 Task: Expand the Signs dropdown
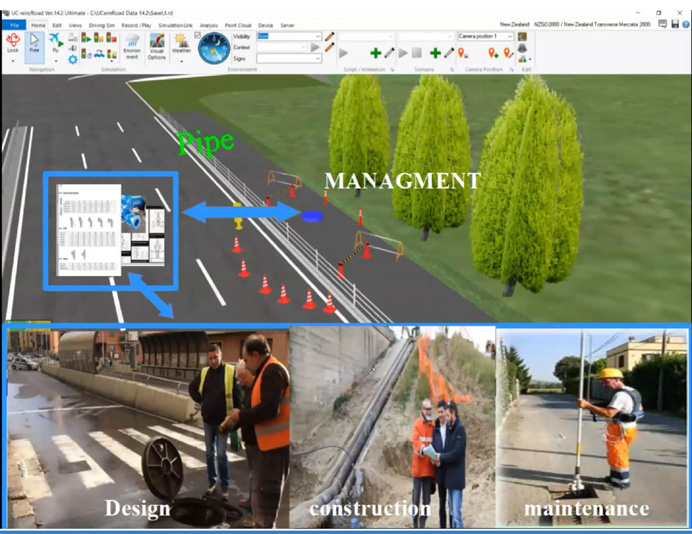click(317, 58)
